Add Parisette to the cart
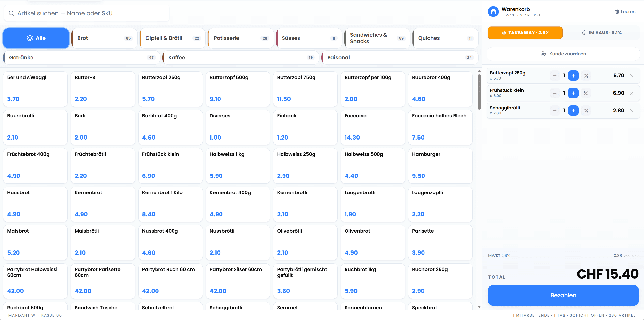The image size is (644, 320). (x=440, y=242)
